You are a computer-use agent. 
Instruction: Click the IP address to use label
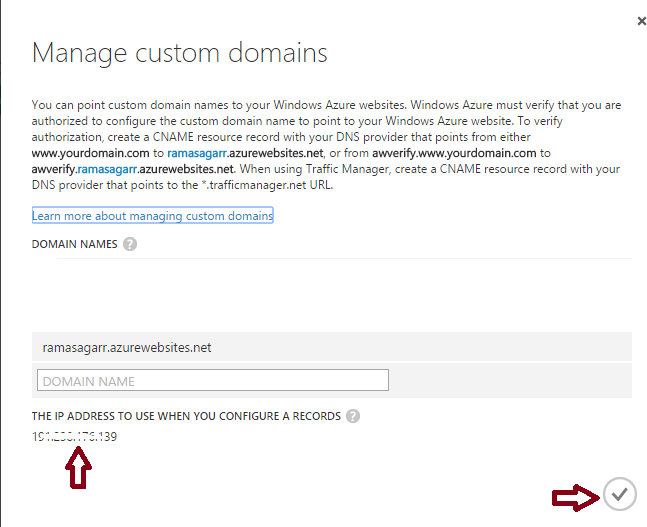186,416
